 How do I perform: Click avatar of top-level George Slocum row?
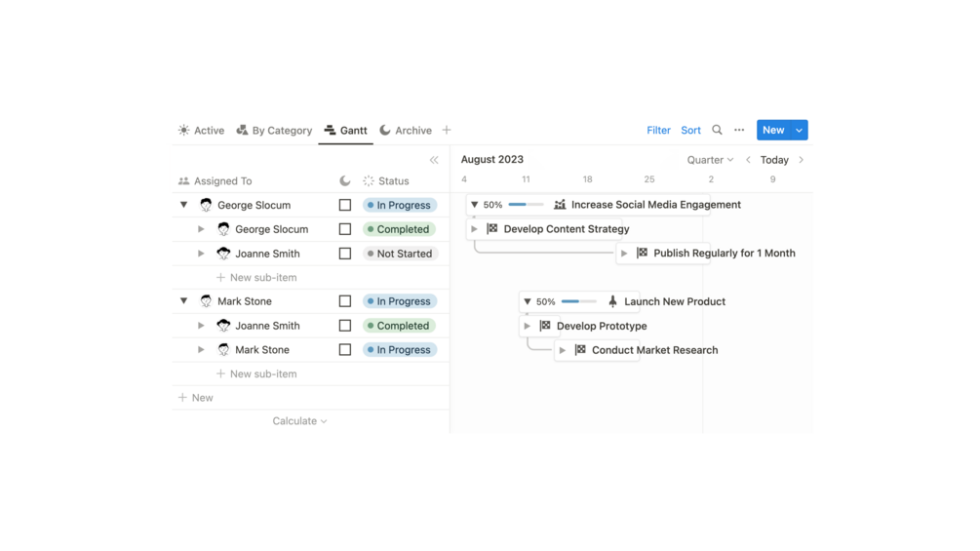point(206,205)
